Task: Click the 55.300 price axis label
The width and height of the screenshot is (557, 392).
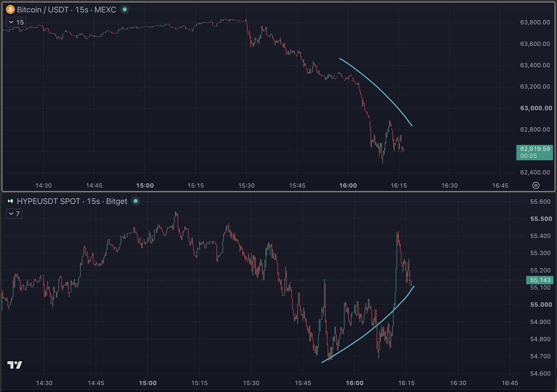Action: coord(540,253)
